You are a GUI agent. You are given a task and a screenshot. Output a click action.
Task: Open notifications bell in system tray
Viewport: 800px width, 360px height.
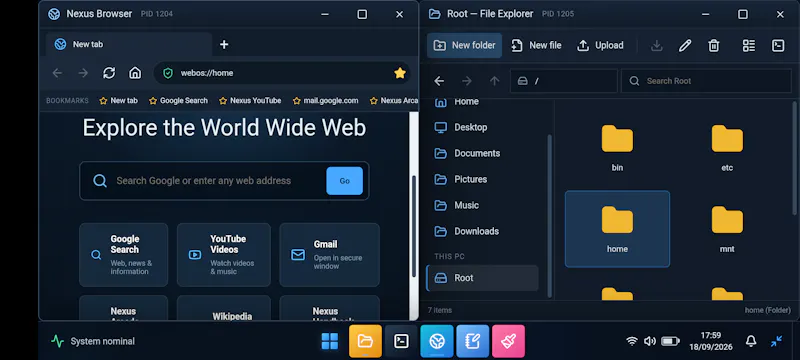click(x=751, y=341)
